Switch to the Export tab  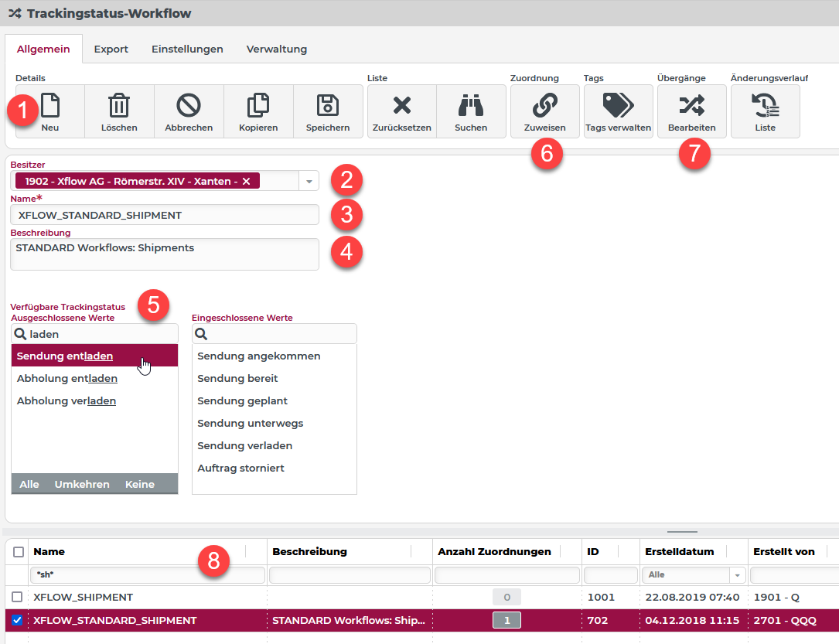click(x=111, y=49)
